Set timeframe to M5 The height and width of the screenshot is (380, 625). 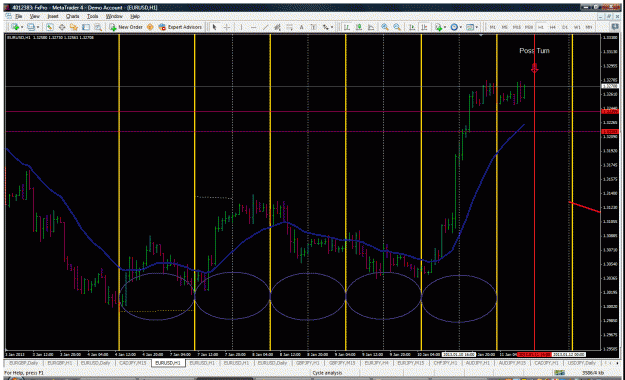click(x=505, y=27)
